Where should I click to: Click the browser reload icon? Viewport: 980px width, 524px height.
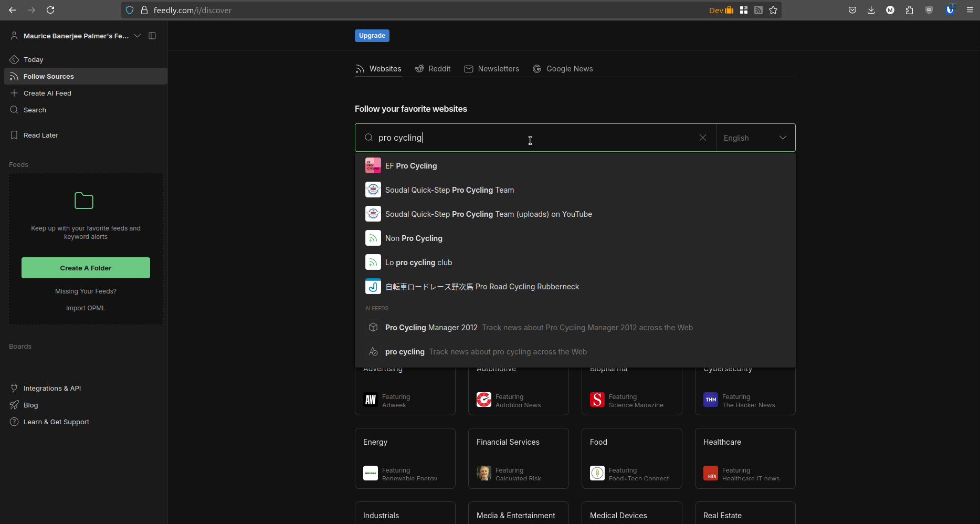tap(50, 10)
